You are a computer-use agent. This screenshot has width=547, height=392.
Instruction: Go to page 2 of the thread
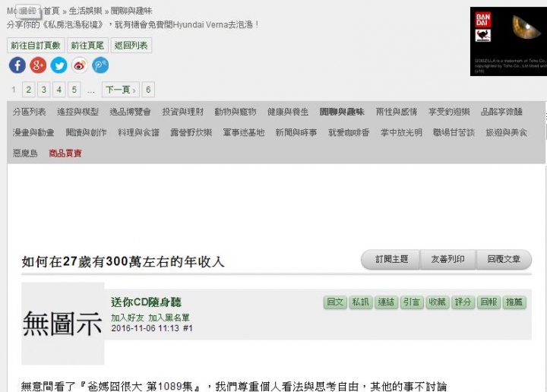pyautogui.click(x=29, y=90)
